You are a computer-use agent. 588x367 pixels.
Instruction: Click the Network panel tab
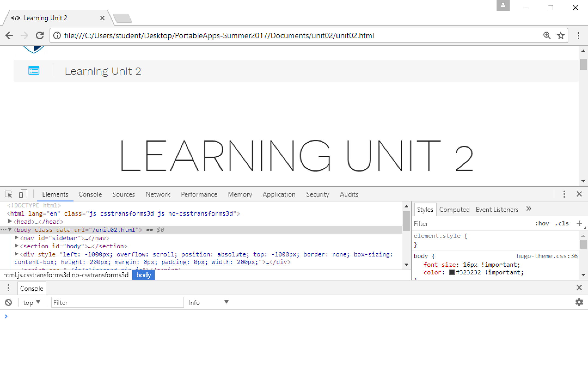(x=158, y=194)
